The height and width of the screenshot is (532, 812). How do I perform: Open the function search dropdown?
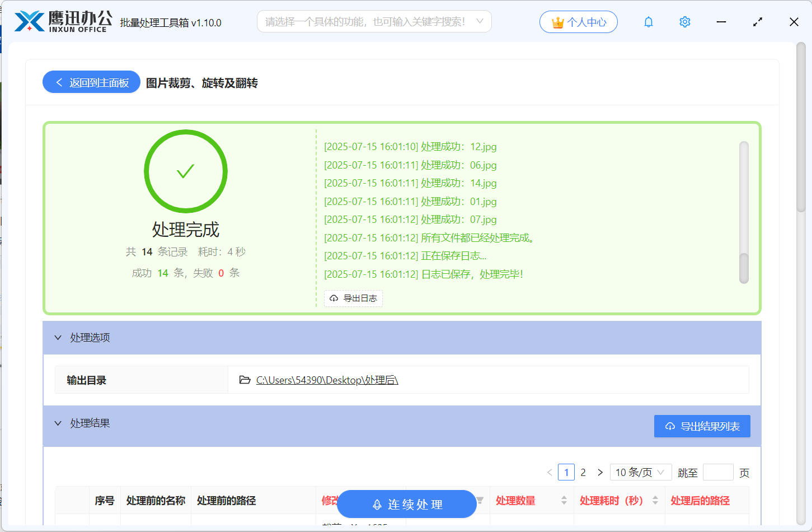(374, 21)
